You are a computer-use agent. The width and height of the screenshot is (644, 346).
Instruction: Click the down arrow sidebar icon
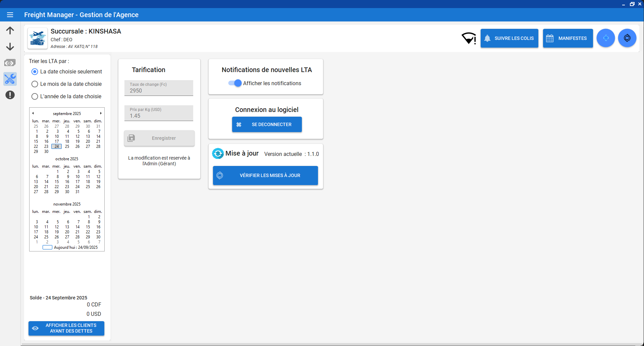[x=10, y=47]
